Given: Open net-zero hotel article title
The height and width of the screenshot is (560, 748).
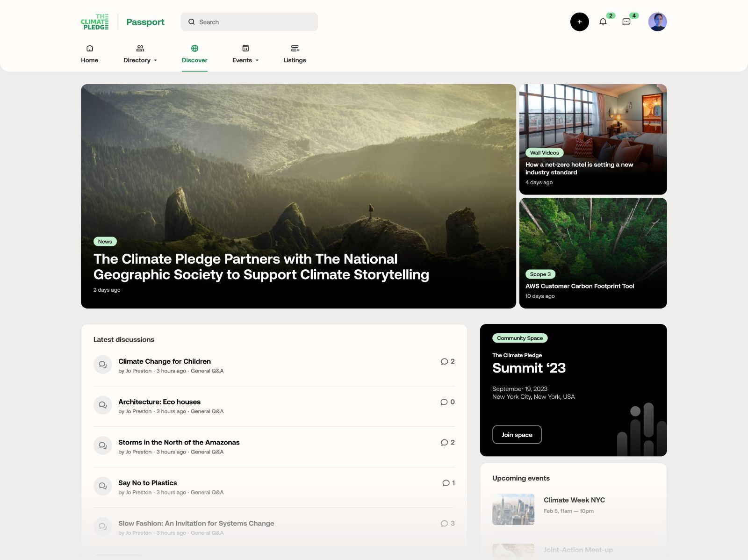Looking at the screenshot, I should [579, 168].
